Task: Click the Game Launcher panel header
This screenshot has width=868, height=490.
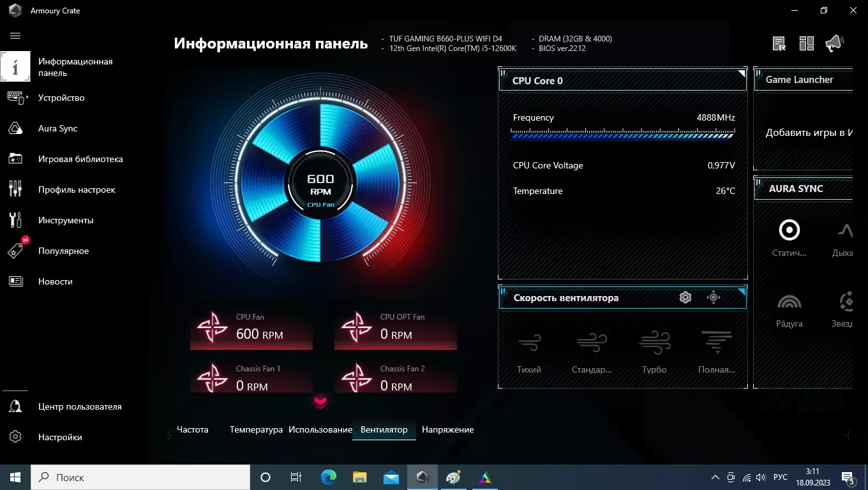Action: point(804,80)
